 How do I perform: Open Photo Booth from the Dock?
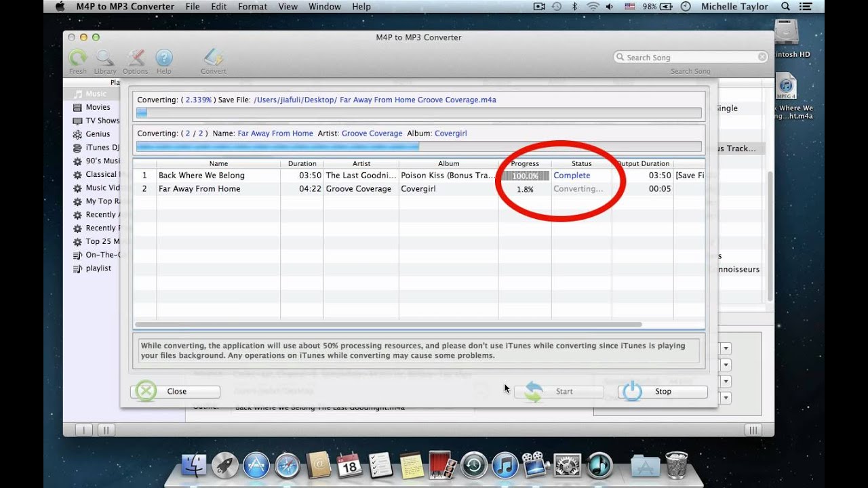click(443, 465)
